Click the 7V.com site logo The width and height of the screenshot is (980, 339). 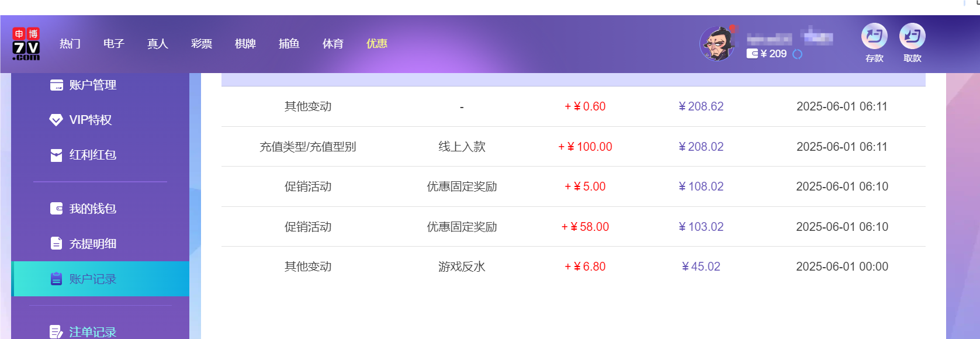[x=26, y=43]
